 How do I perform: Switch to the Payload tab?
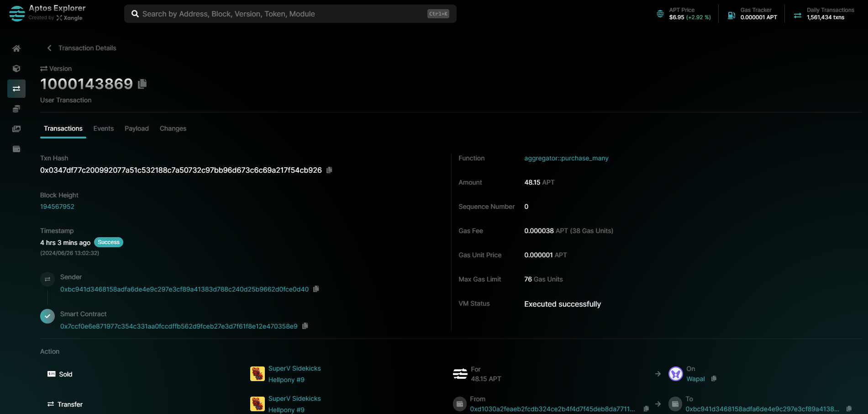pyautogui.click(x=137, y=128)
